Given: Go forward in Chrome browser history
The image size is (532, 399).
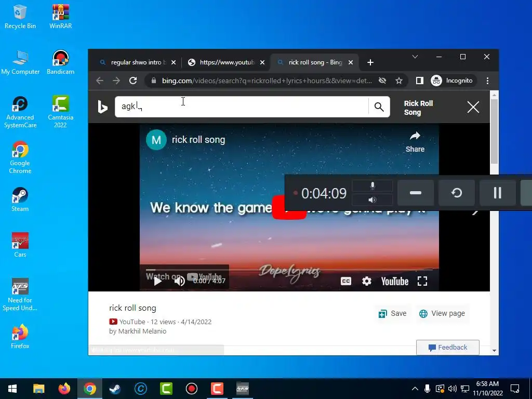Looking at the screenshot, I should click(x=116, y=81).
